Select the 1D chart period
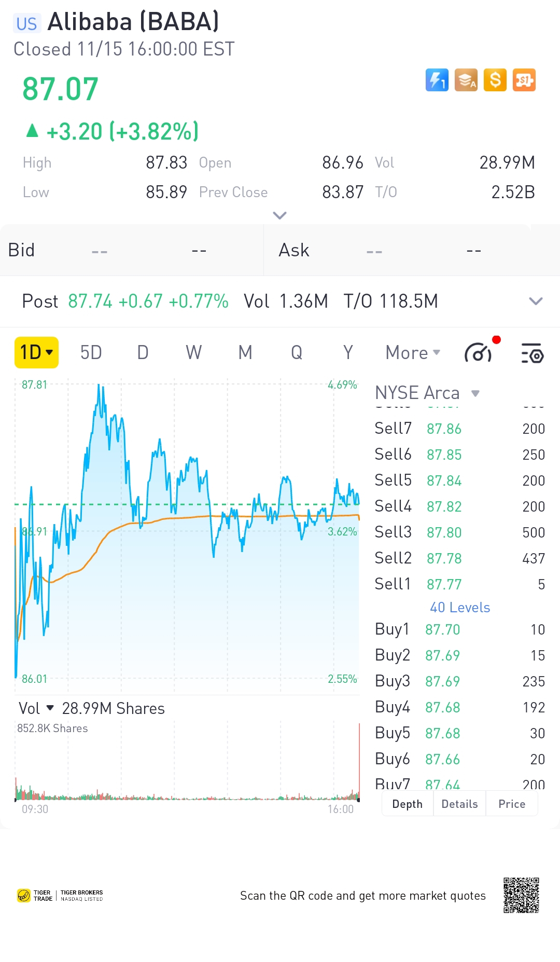Viewport: 560px width, 962px height. pyautogui.click(x=36, y=353)
